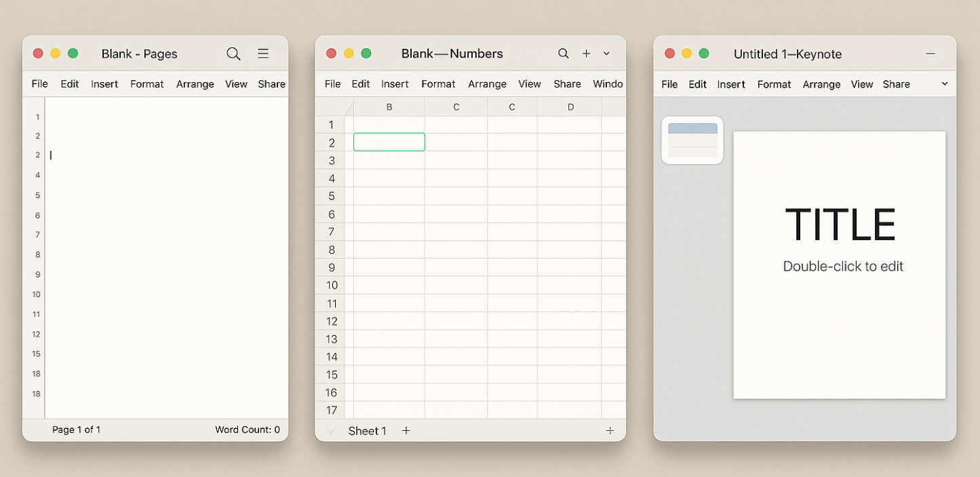Select row header 1 in the Numbers sheet
Image resolution: width=980 pixels, height=477 pixels.
tap(332, 125)
